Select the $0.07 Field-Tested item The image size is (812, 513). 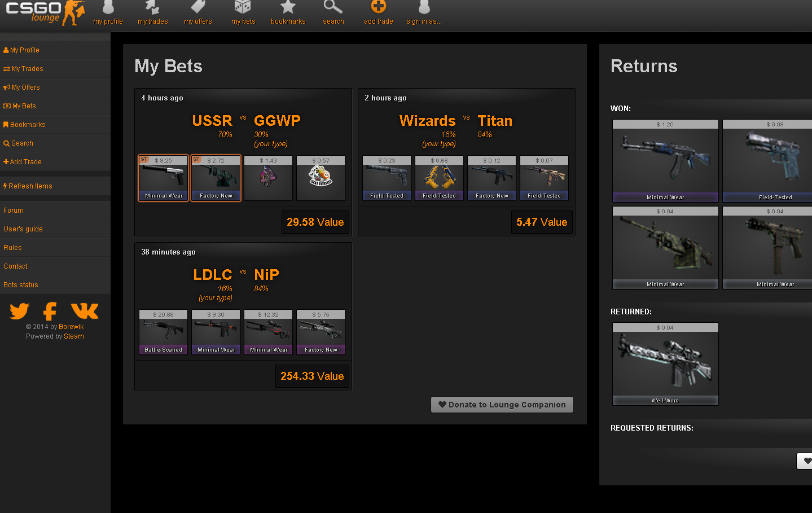coord(545,178)
